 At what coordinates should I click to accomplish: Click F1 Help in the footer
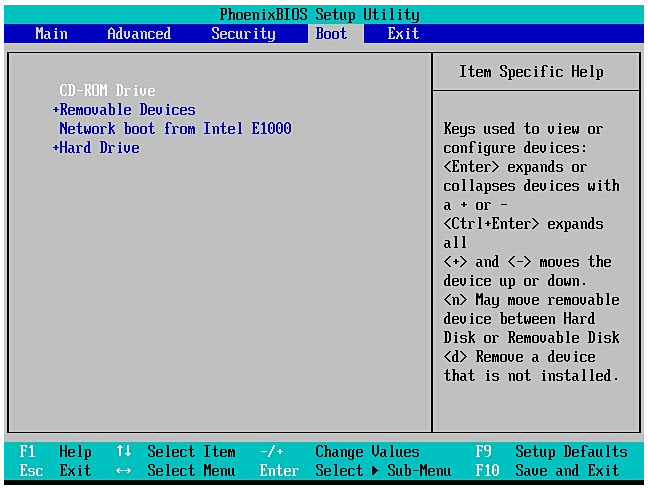pyautogui.click(x=55, y=452)
